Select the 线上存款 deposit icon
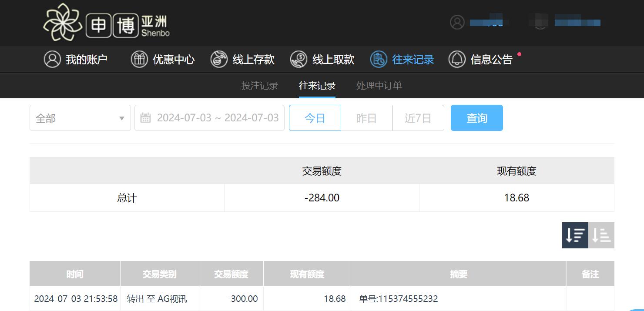 click(x=219, y=59)
